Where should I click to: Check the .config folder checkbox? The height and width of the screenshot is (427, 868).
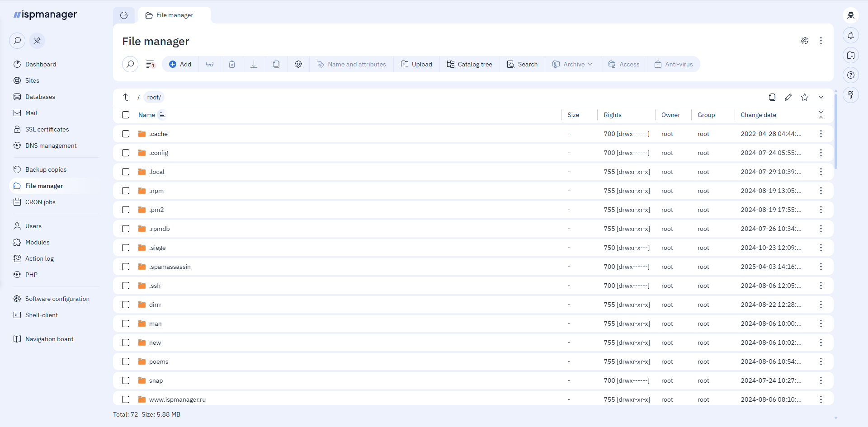pos(126,153)
